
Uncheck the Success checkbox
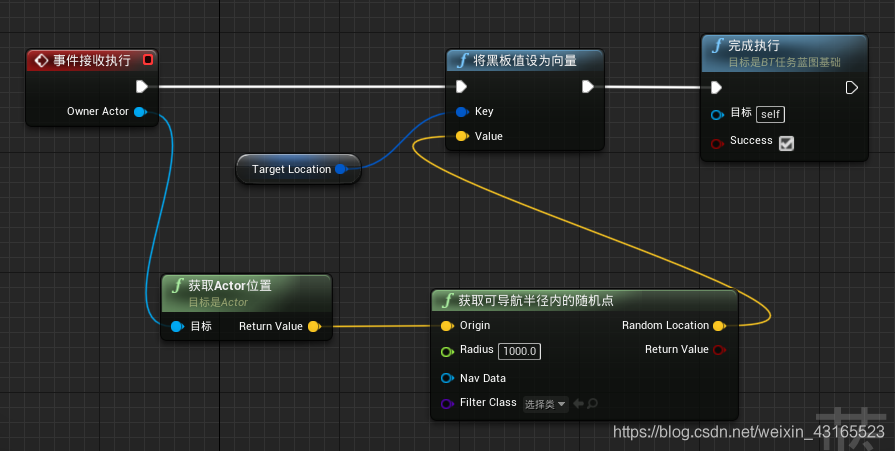click(x=787, y=143)
